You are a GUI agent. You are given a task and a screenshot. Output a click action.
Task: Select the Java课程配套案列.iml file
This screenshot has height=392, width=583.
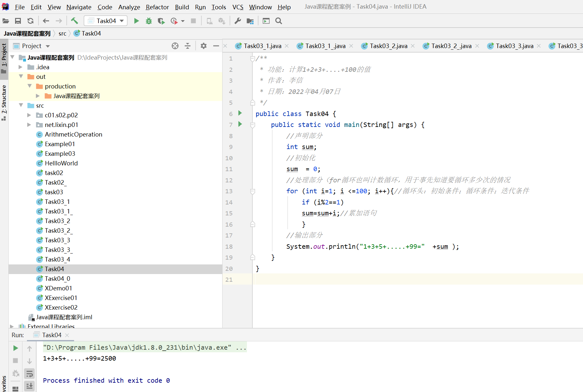click(64, 317)
